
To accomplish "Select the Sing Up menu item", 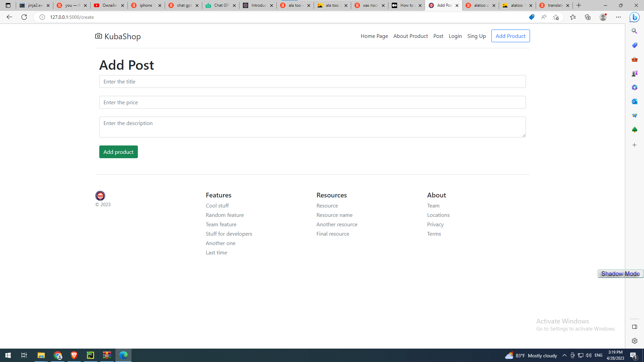I will click(476, 36).
